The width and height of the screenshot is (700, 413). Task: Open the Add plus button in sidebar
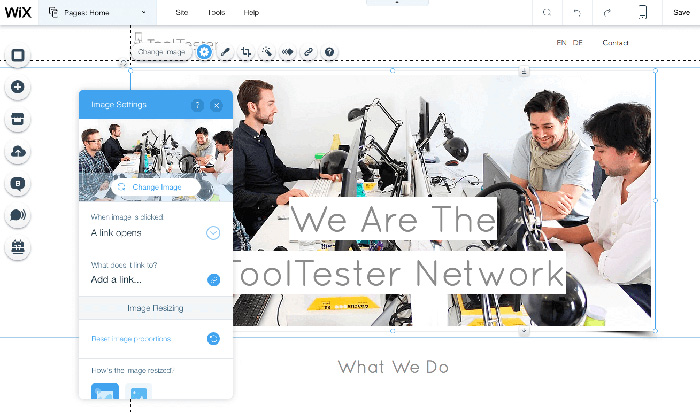(18, 87)
